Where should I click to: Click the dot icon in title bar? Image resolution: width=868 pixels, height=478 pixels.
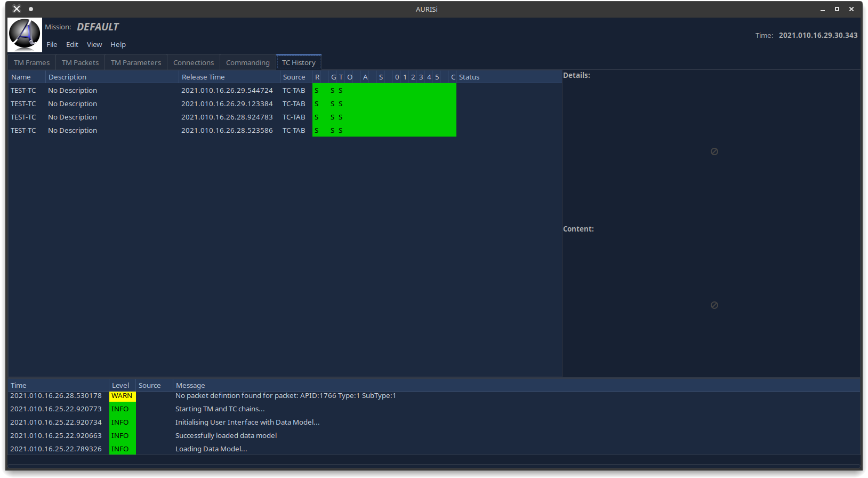coord(31,9)
